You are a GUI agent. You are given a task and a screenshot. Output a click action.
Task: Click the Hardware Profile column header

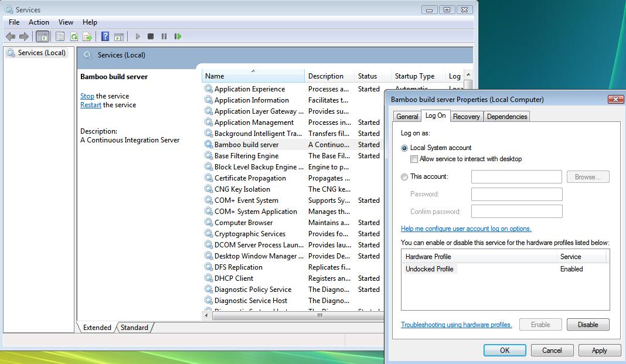[479, 257]
